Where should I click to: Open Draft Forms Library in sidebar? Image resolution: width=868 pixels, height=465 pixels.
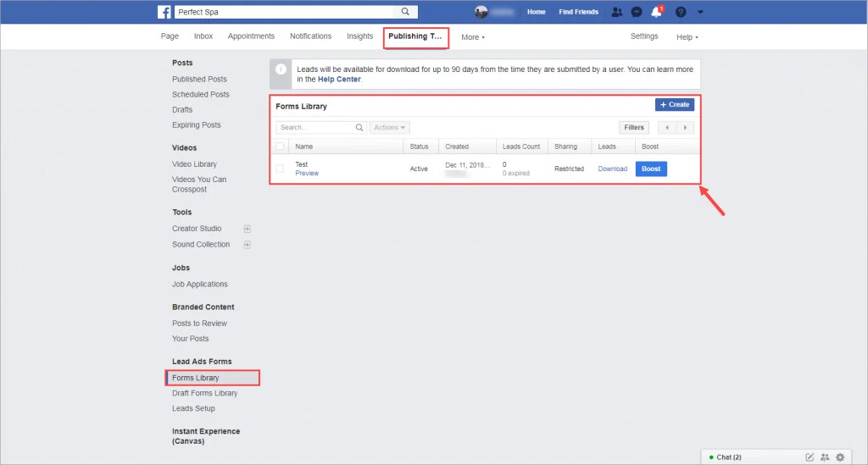204,393
